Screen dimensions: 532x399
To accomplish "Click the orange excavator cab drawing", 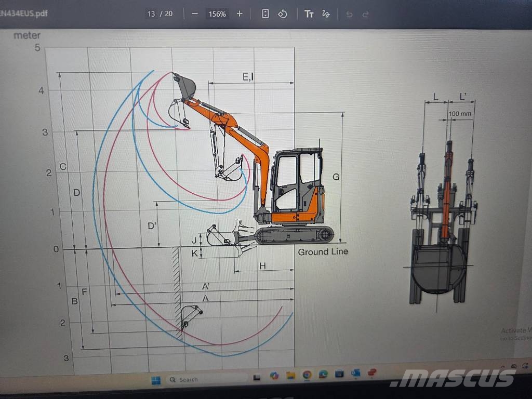I will [298, 186].
